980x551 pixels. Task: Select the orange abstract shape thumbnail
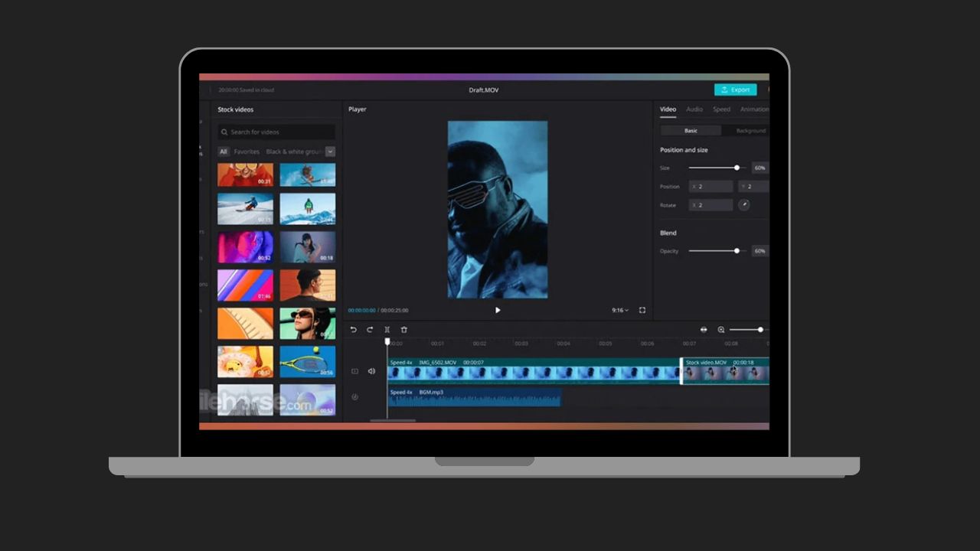click(x=245, y=323)
